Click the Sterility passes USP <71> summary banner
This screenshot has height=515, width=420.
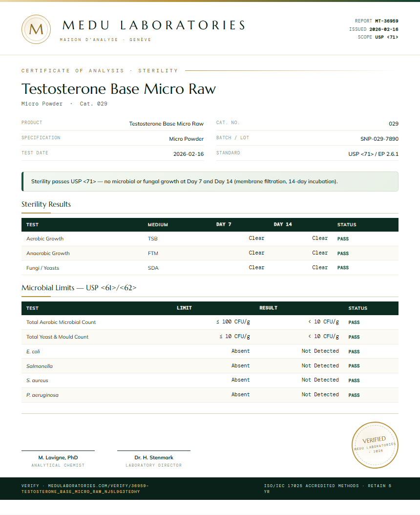[210, 181]
